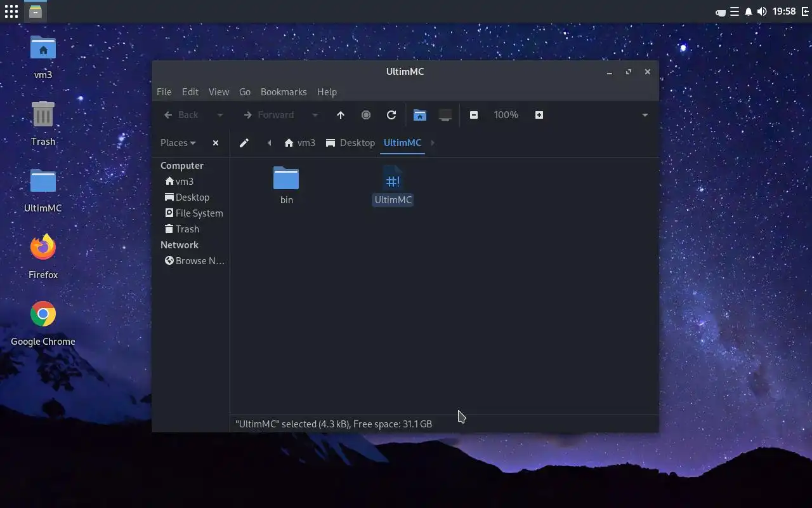812x508 pixels.
Task: Click the Firefox desktop icon
Action: click(43, 257)
